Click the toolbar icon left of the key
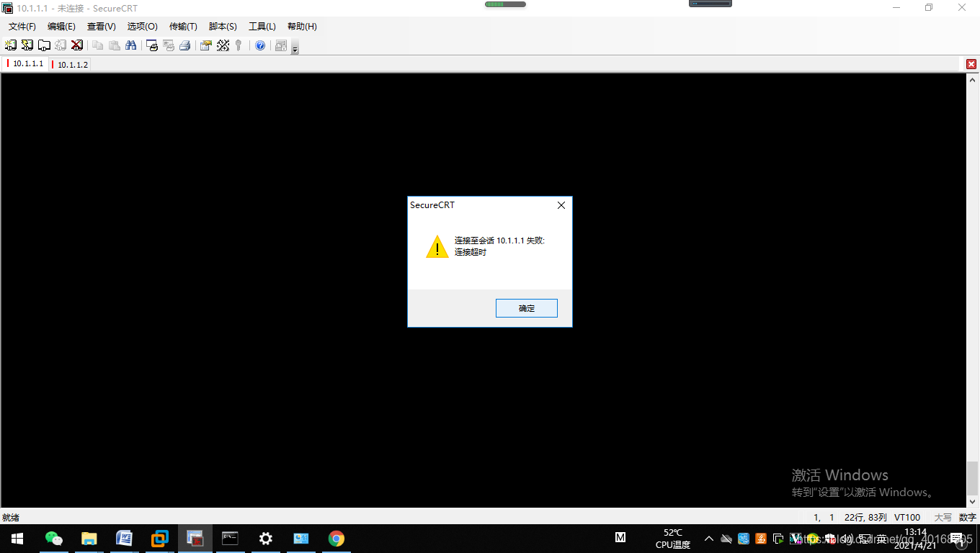The width and height of the screenshot is (980, 553). pyautogui.click(x=223, y=45)
